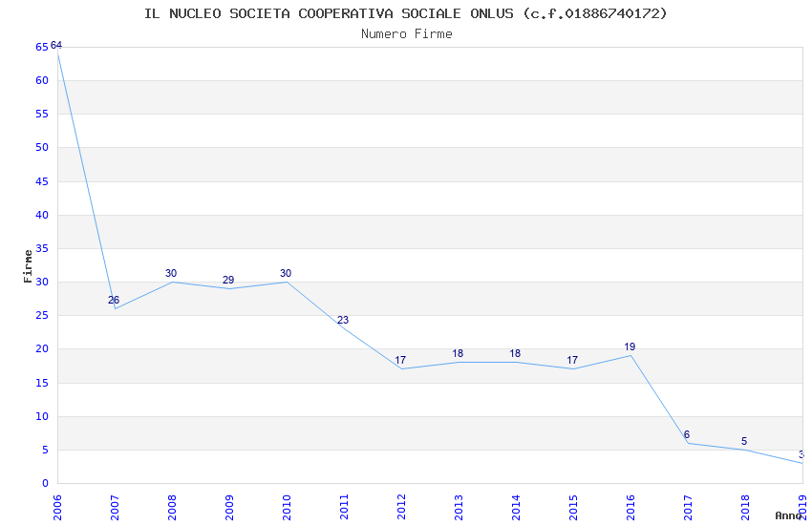Screen dimensions: 812x525
Task: Click x-axis year 2009
Action: click(229, 508)
